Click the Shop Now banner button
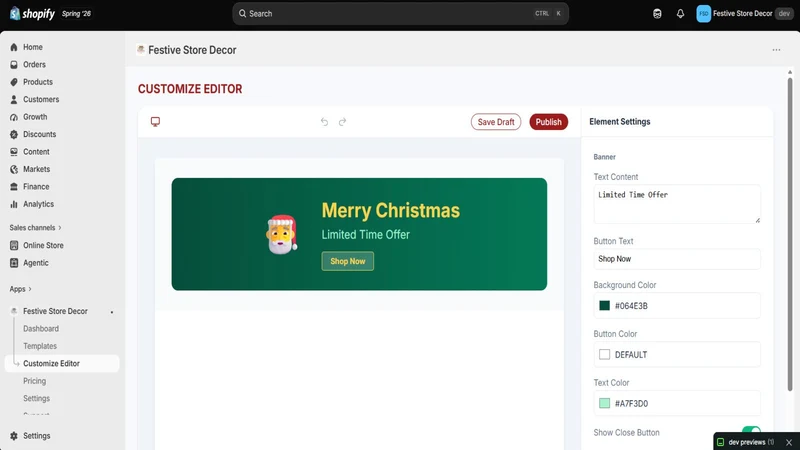The height and width of the screenshot is (450, 800). point(347,261)
